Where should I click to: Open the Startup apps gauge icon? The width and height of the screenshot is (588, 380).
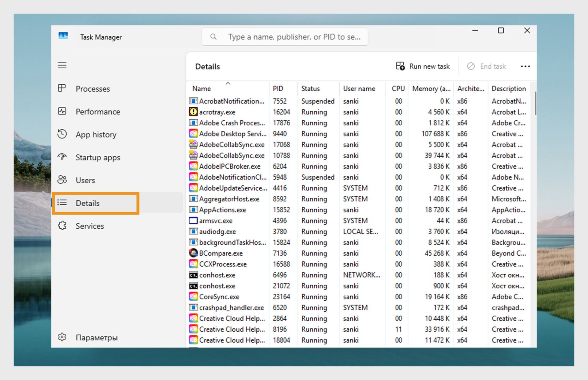[x=62, y=157]
